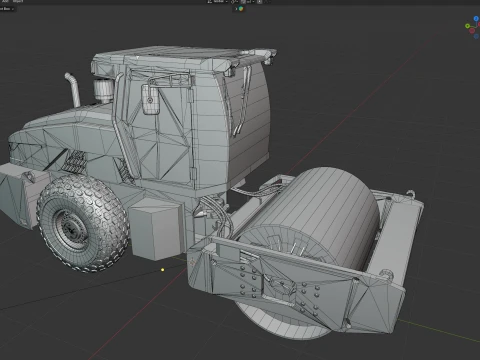Click the colorful round icon below the header
The width and height of the screenshot is (480, 360).
point(241,9)
